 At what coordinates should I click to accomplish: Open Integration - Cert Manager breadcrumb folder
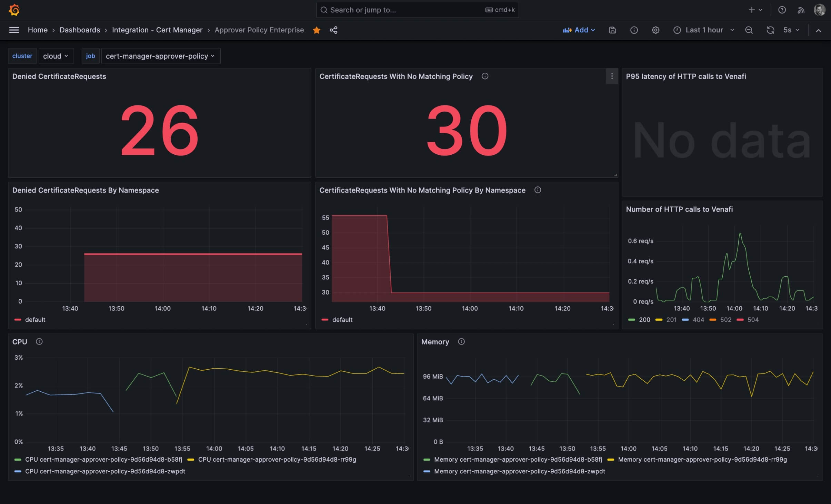(x=157, y=30)
